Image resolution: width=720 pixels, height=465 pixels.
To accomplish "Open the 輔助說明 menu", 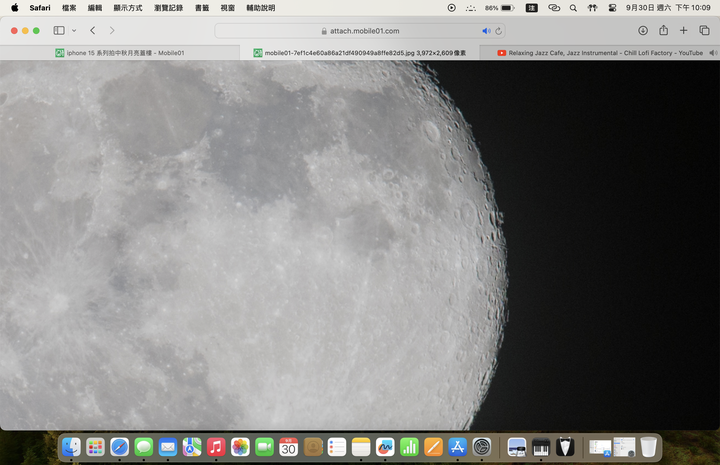I will (x=261, y=8).
